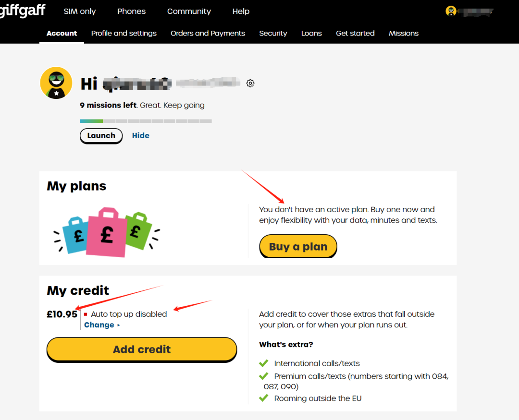Screen dimensions: 519x420
Task: Open the Help page
Action: tap(241, 11)
